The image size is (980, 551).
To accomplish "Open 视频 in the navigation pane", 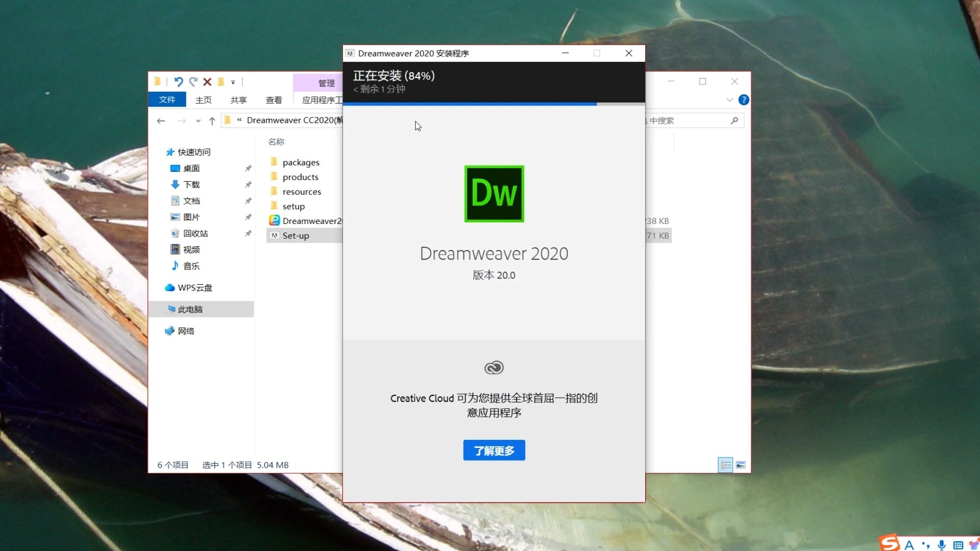I will (x=191, y=249).
